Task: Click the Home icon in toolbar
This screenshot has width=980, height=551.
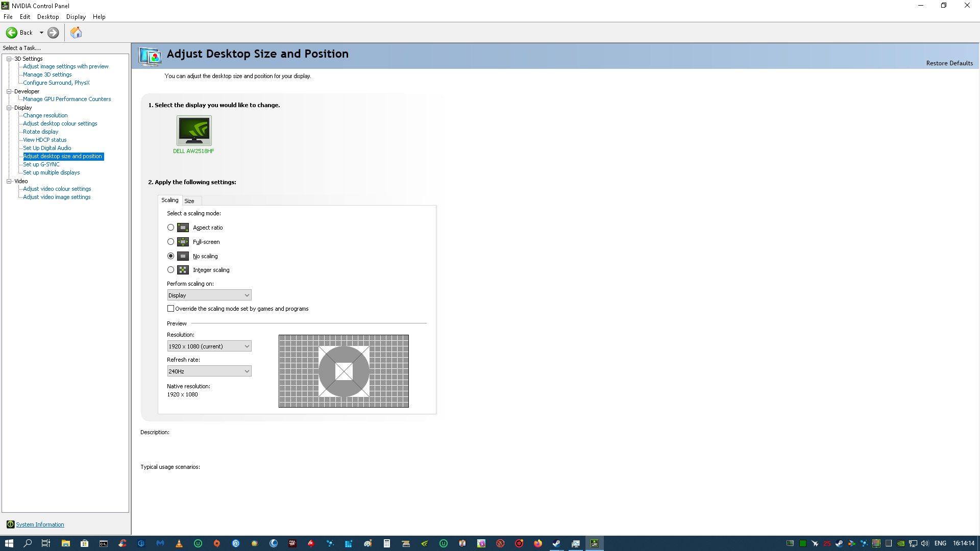Action: click(76, 33)
